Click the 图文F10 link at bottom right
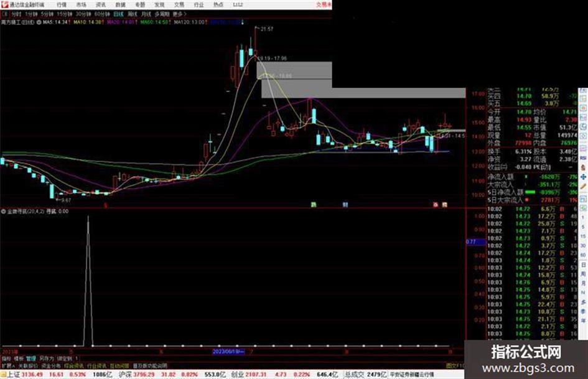Screen dimensions: 588x379 [455, 366]
